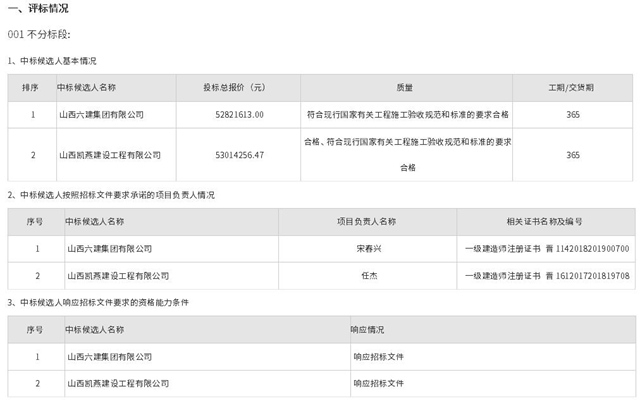Click certificate number 晋 1142018201900700
The width and height of the screenshot is (640, 401).
587,249
